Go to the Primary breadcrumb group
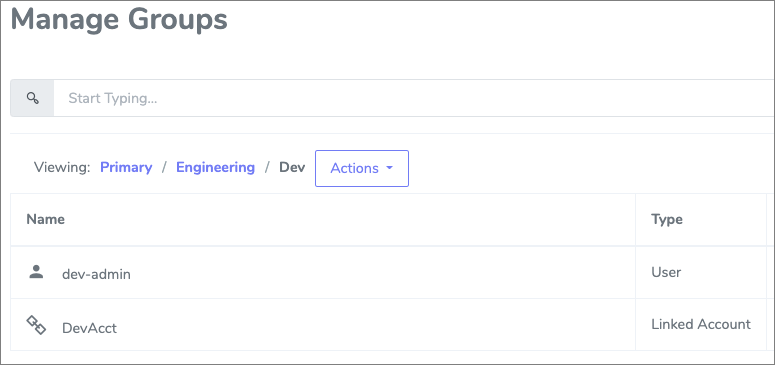The width and height of the screenshot is (775, 365). coord(126,167)
